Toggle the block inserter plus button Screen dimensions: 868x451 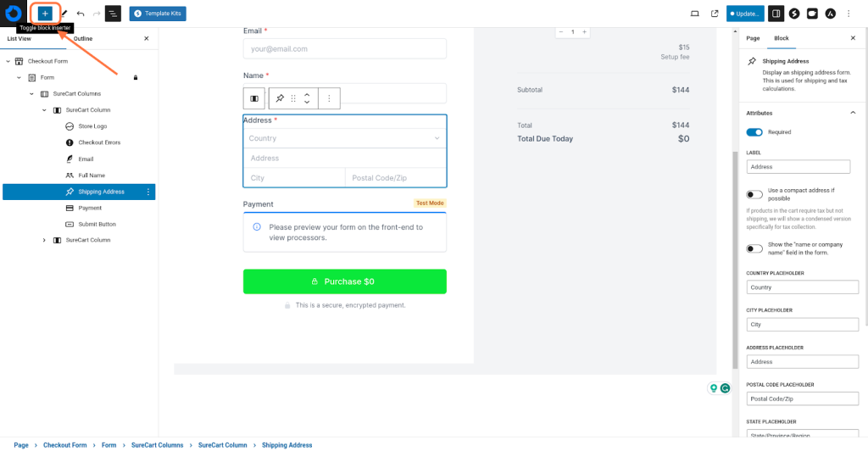click(45, 14)
